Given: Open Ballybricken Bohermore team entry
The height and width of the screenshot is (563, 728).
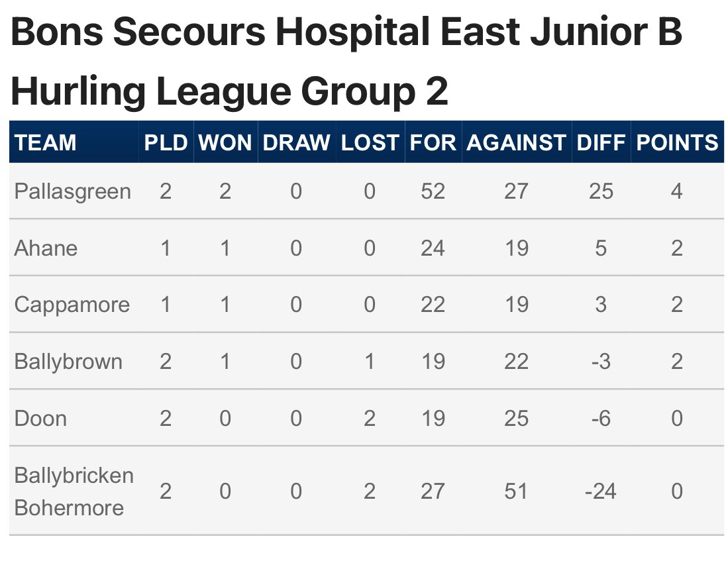Looking at the screenshot, I should [74, 491].
